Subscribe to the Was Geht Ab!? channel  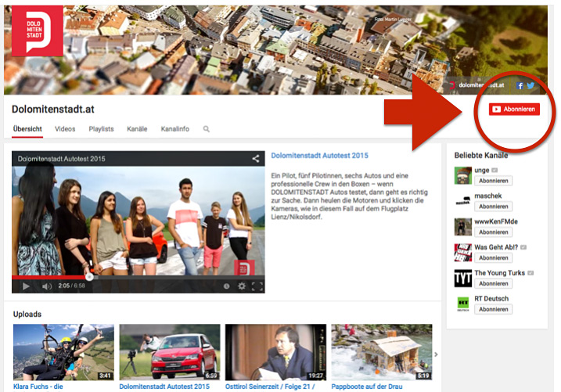click(494, 258)
